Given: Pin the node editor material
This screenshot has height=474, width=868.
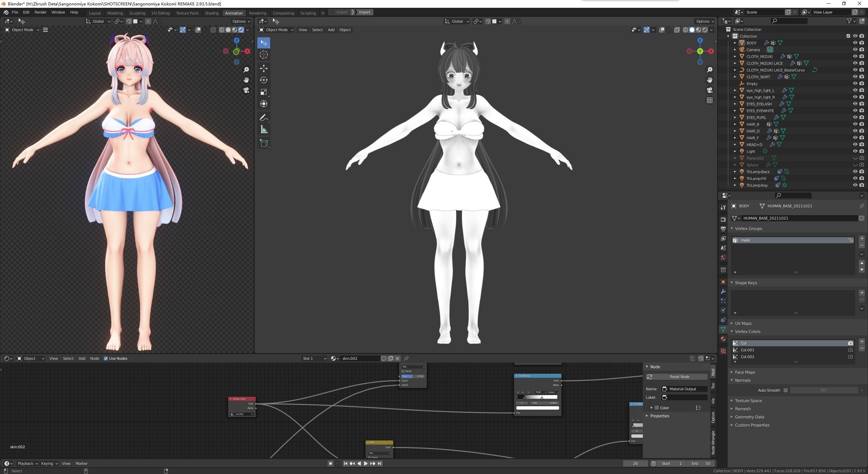Looking at the screenshot, I should [x=406, y=358].
